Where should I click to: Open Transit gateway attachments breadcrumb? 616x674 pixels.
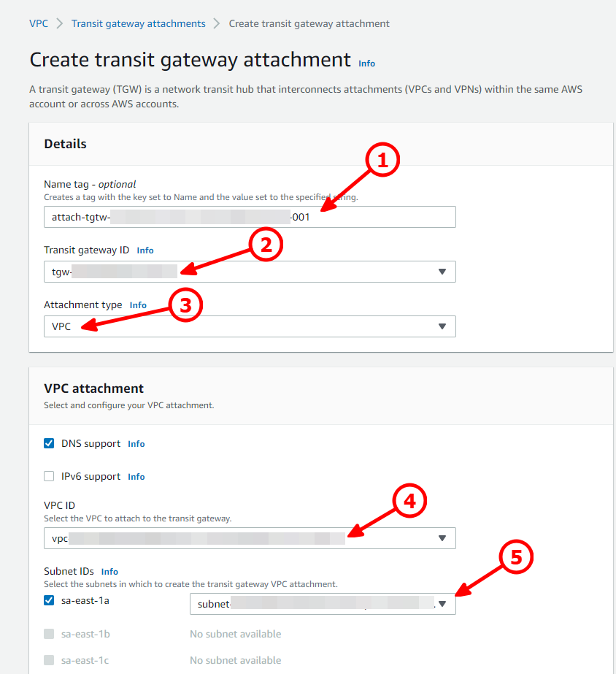pos(139,23)
